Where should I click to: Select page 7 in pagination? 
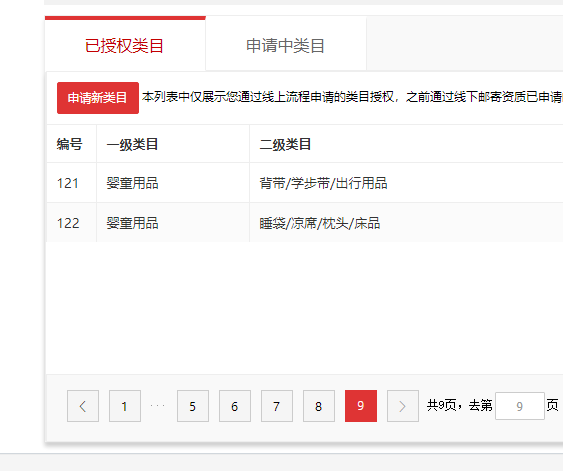click(x=277, y=406)
